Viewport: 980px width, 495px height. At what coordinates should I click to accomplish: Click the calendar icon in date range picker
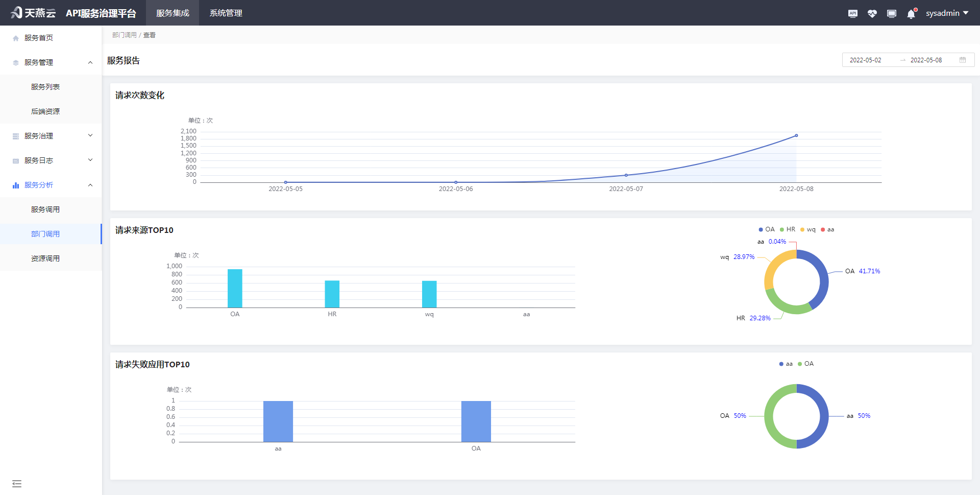coord(963,60)
